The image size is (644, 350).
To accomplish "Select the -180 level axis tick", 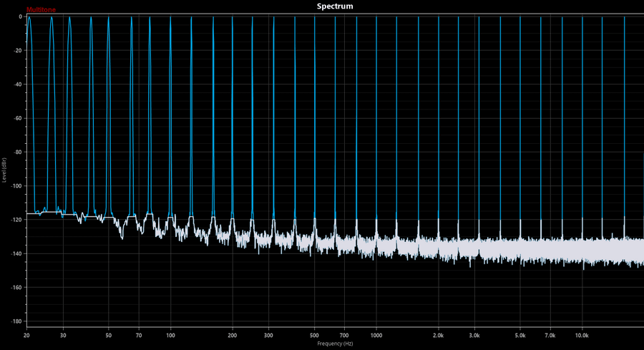I will (17, 321).
